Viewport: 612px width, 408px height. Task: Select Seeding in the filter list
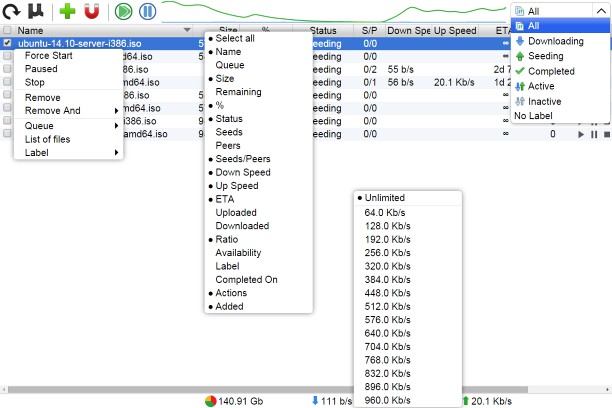click(546, 56)
